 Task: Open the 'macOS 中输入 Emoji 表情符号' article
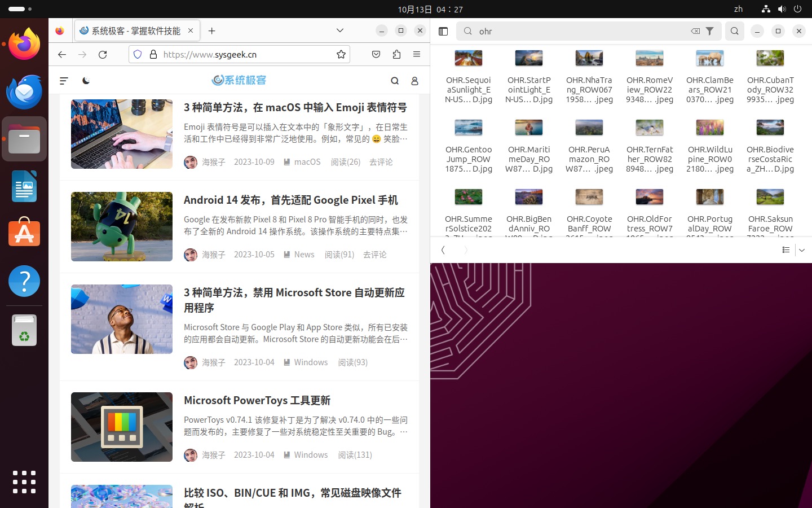click(295, 107)
